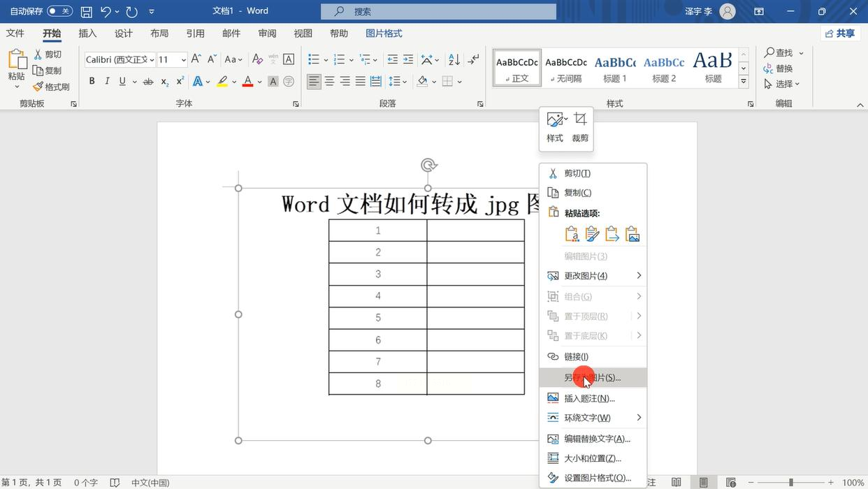Open the Borders dropdown
This screenshot has height=489, width=868.
(460, 82)
